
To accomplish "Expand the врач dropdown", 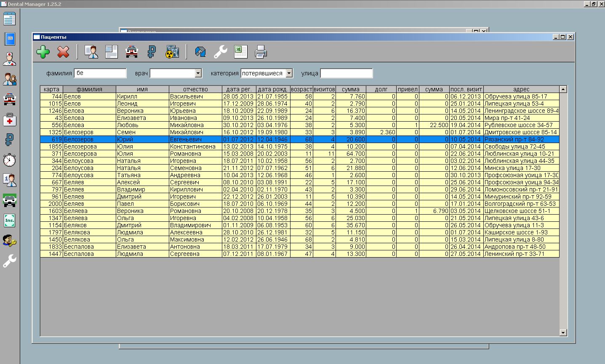I will coord(198,73).
